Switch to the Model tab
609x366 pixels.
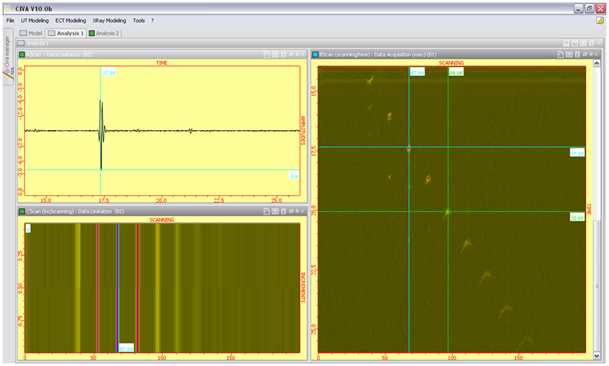coord(31,33)
